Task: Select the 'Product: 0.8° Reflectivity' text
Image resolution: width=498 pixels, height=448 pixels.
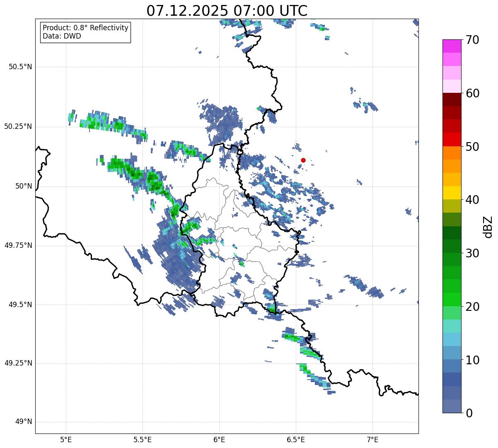Action: tap(86, 28)
